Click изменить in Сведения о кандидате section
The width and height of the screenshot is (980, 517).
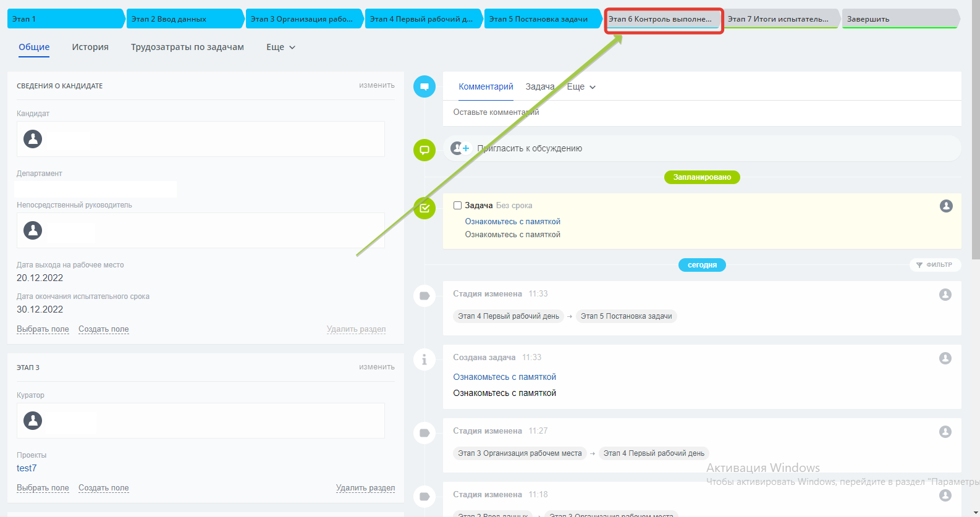(377, 85)
